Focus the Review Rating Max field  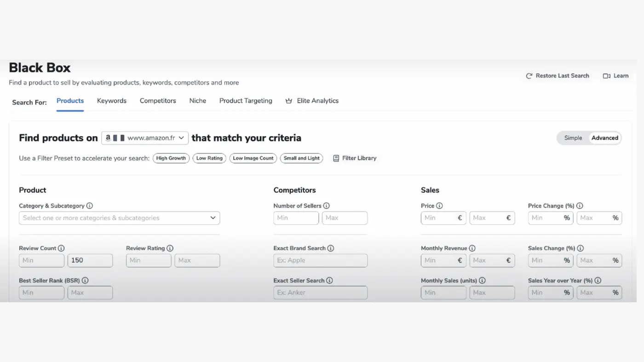197,260
